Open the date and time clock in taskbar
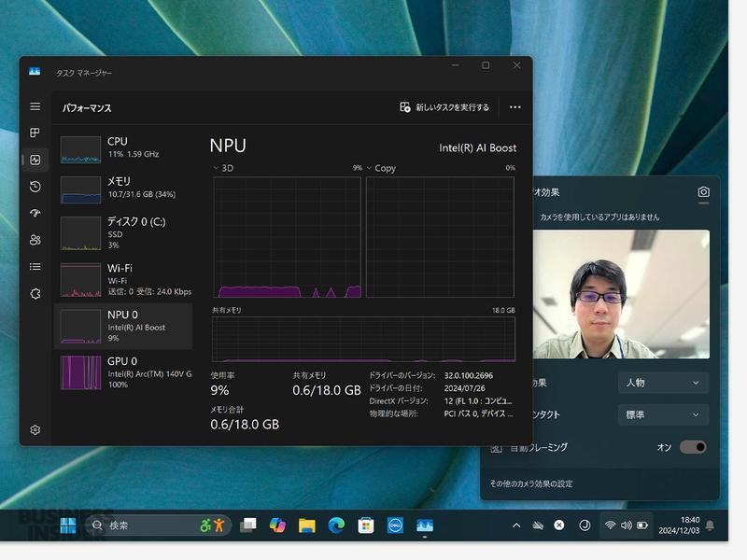Viewport: 747px width, 560px height. pos(679,525)
